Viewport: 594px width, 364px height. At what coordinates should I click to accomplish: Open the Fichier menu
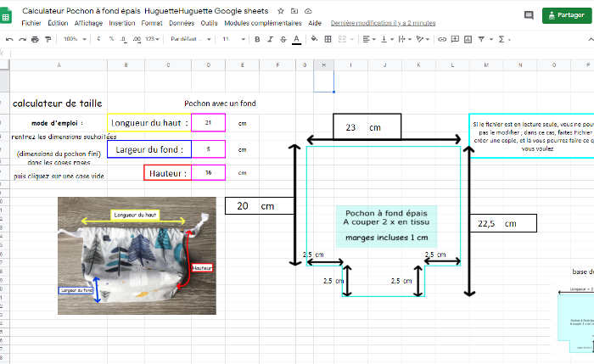[x=31, y=23]
